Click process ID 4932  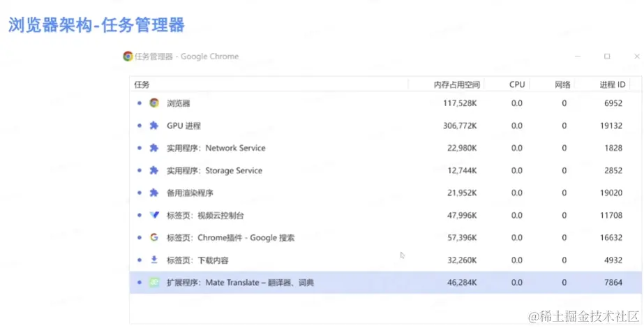(613, 260)
